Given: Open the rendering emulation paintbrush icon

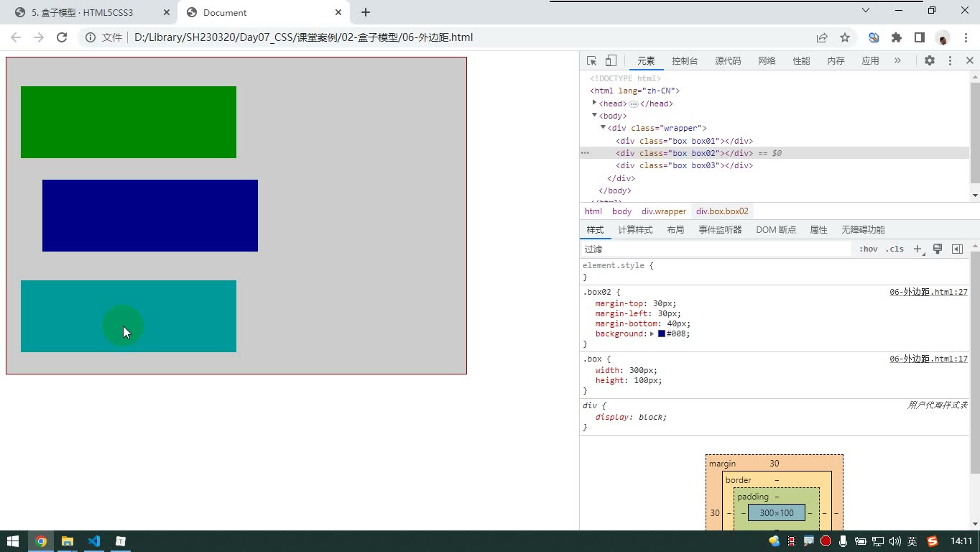Looking at the screenshot, I should (938, 249).
